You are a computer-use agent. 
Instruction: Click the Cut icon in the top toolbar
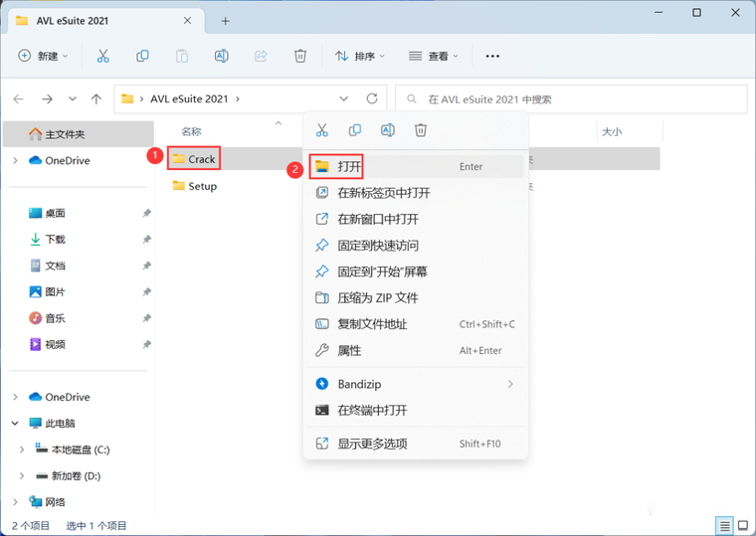click(x=102, y=56)
